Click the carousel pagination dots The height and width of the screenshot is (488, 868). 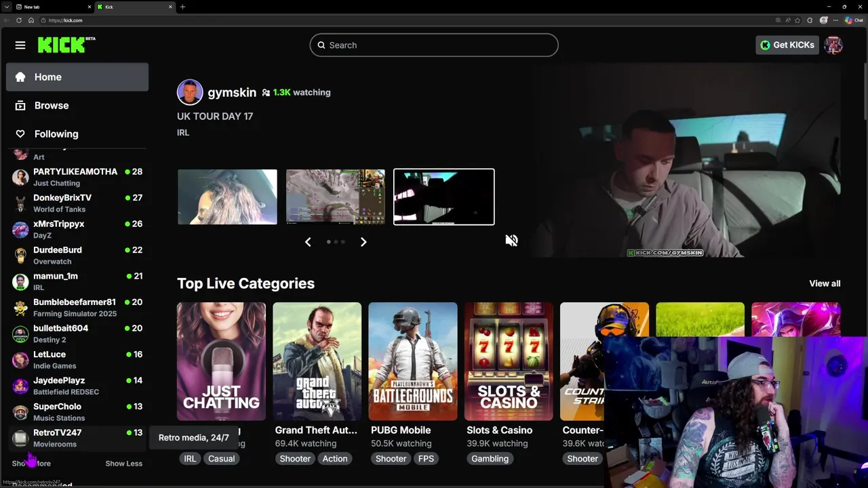point(336,242)
